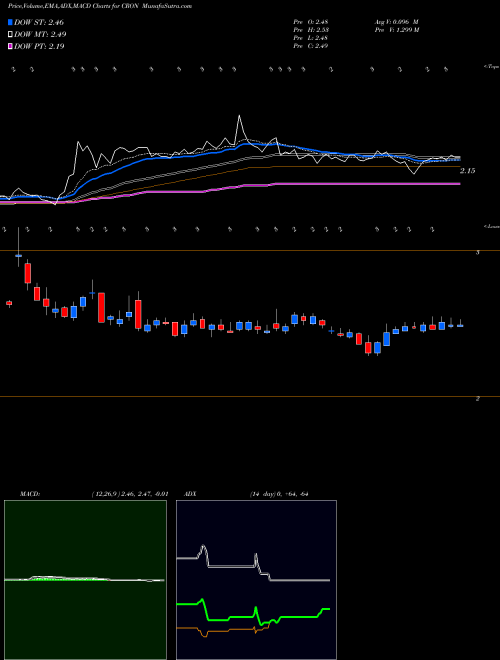Viewport: 500px width, 660px height.
Task: Click the 'Pre L: 2.48' value
Action: coord(311,37)
